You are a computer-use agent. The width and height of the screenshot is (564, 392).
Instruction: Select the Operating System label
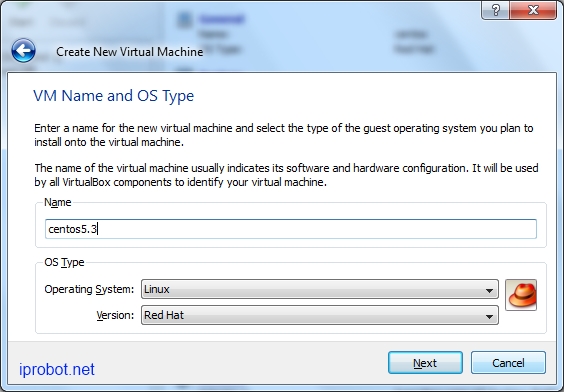(89, 290)
